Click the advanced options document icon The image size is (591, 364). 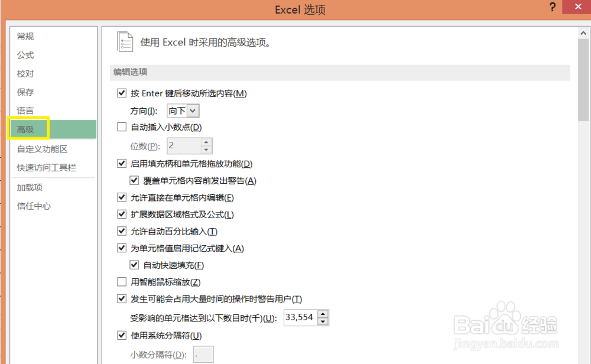pyautogui.click(x=125, y=42)
